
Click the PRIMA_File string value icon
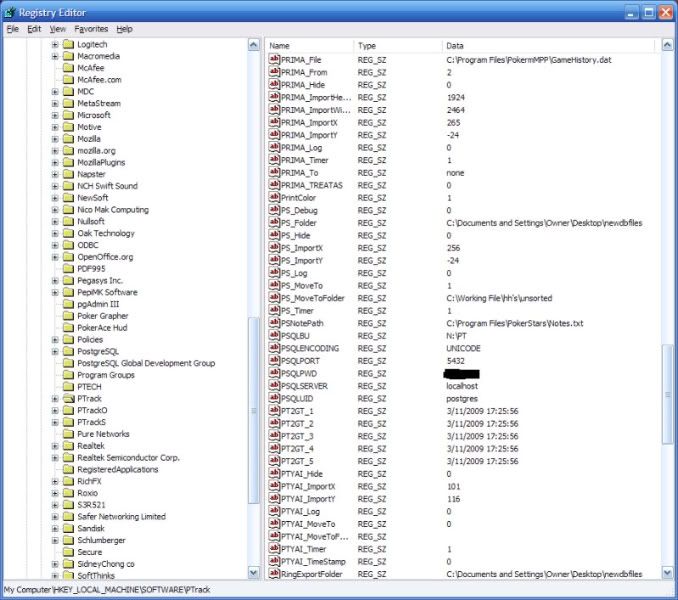coord(275,61)
